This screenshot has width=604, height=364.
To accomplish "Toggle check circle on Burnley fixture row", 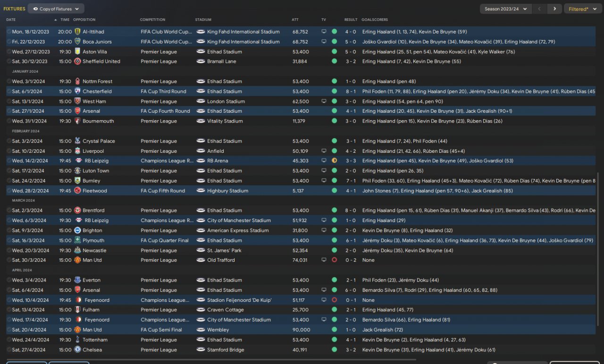I will [9, 181].
